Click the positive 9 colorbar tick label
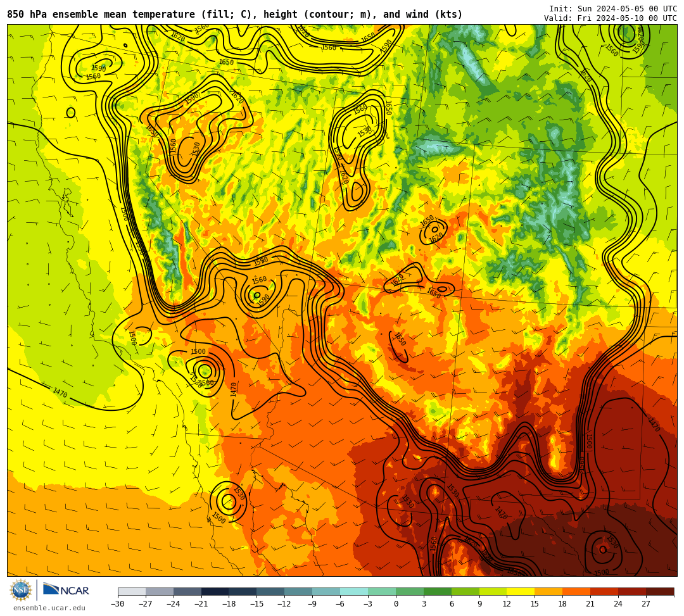The width and height of the screenshot is (684, 616). pos(479,604)
